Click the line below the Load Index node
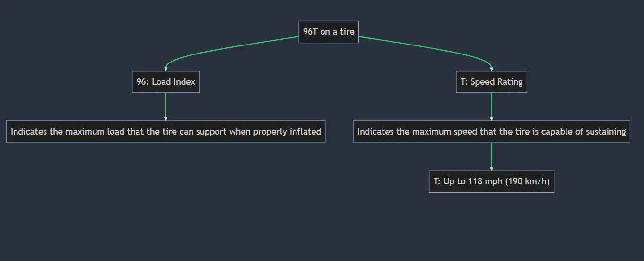 tap(165, 105)
